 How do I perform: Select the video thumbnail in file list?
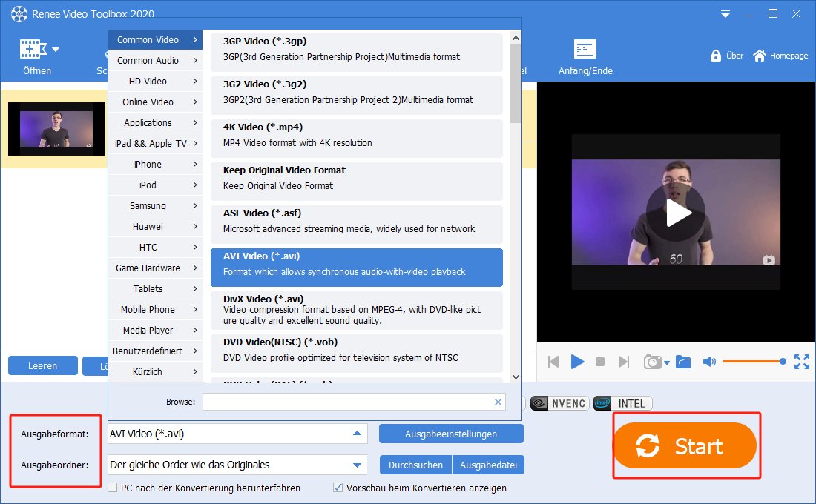tap(56, 129)
